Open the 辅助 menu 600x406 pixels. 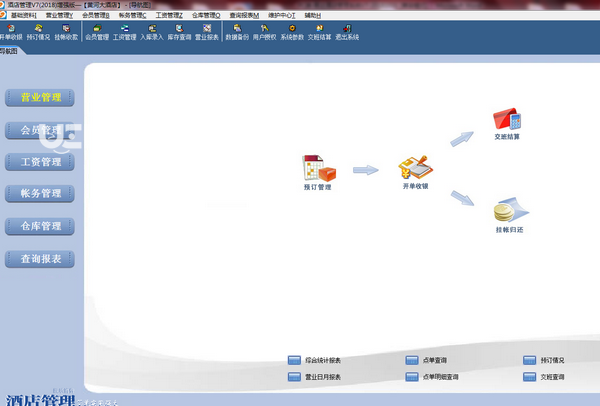[313, 15]
